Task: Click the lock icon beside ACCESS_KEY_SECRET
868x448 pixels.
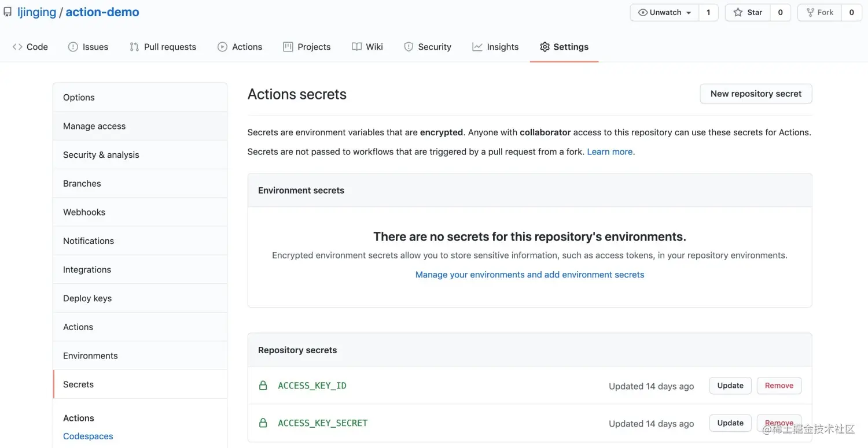Action: 263,423
